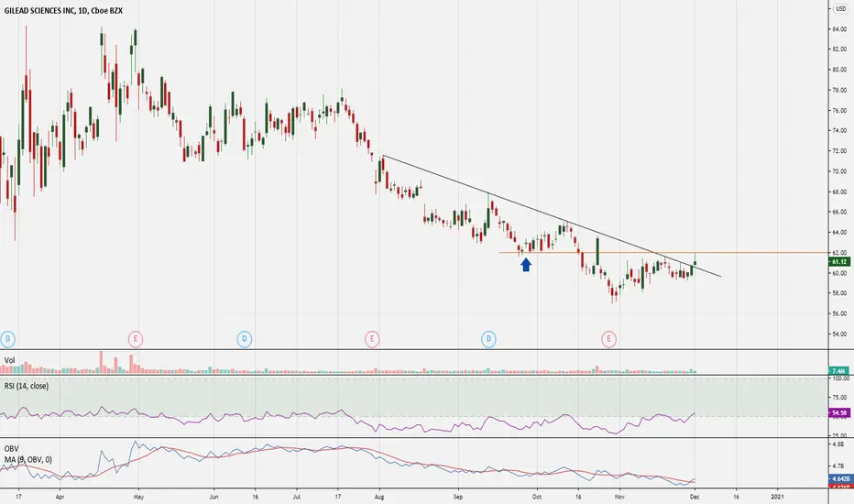Click the Apr label on time axis
854x504 pixels.
pos(60,497)
